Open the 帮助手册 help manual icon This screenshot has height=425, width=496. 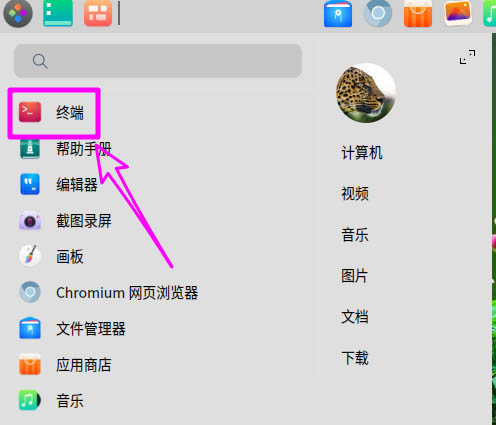coord(30,148)
